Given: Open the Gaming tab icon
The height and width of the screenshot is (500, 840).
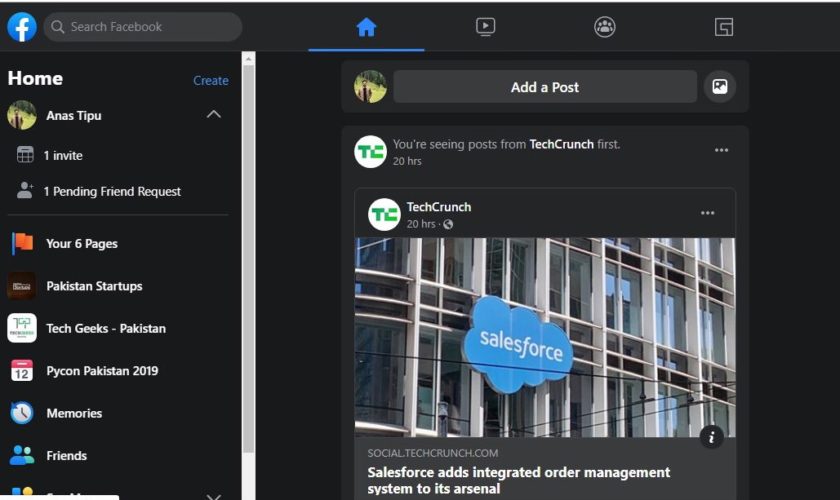Looking at the screenshot, I should click(x=724, y=27).
